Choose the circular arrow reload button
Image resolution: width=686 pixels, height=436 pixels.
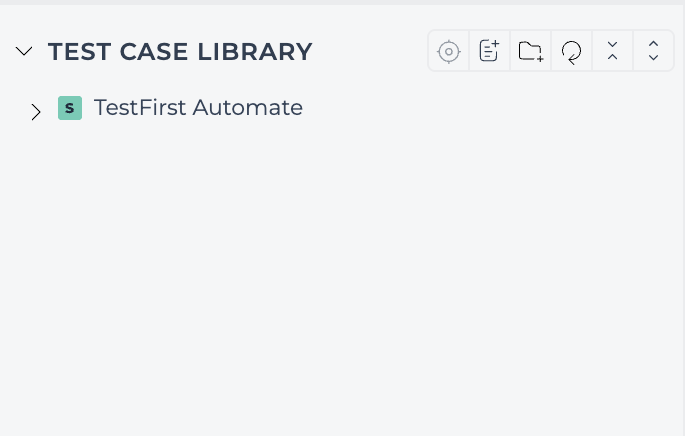571,51
